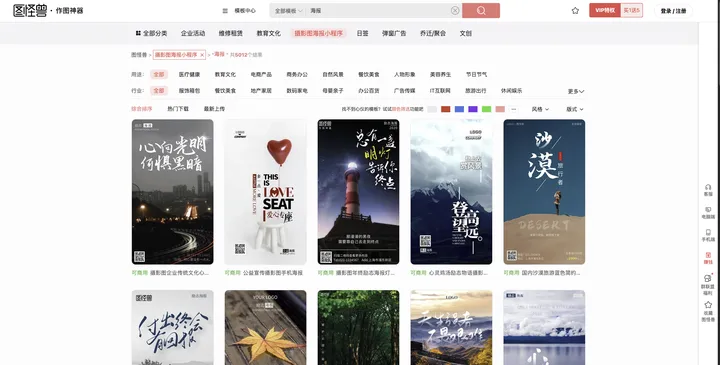Click the 日签 category link
Viewport: 720px width, 365px height.
[362, 33]
